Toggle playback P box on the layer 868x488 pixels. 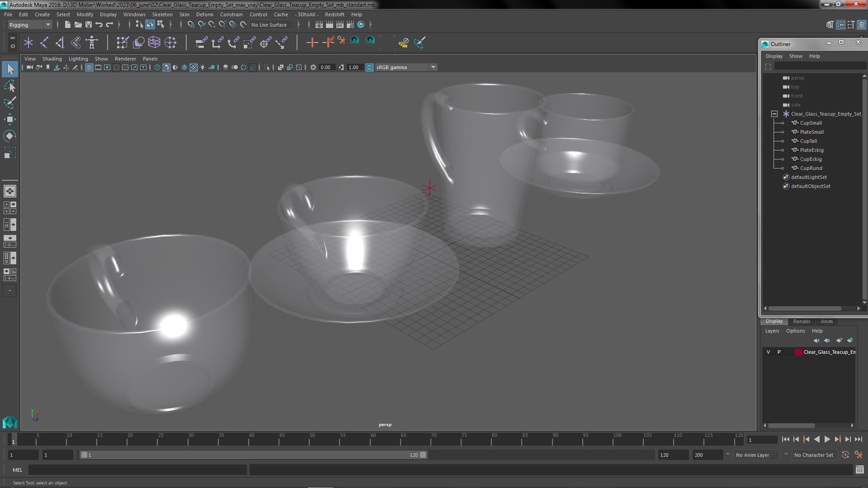point(779,352)
